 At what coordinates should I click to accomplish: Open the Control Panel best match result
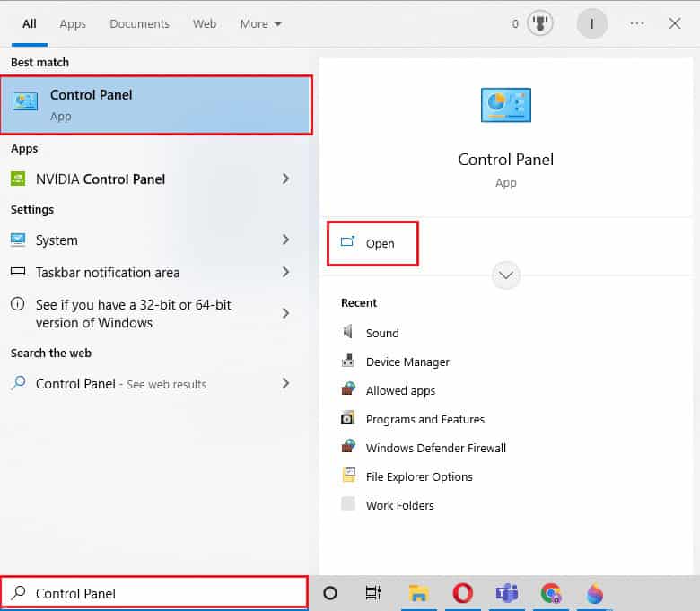pos(156,105)
